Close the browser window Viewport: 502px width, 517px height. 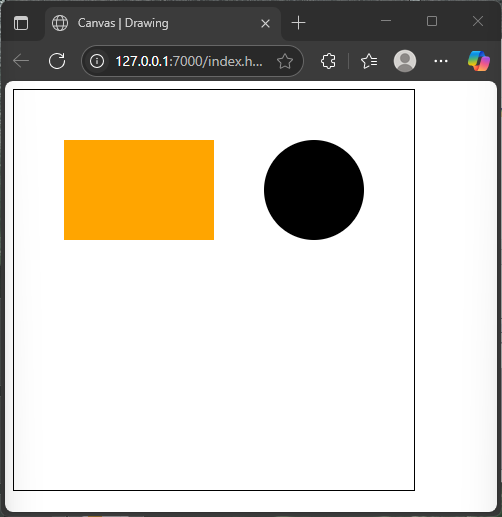pyautogui.click(x=478, y=21)
